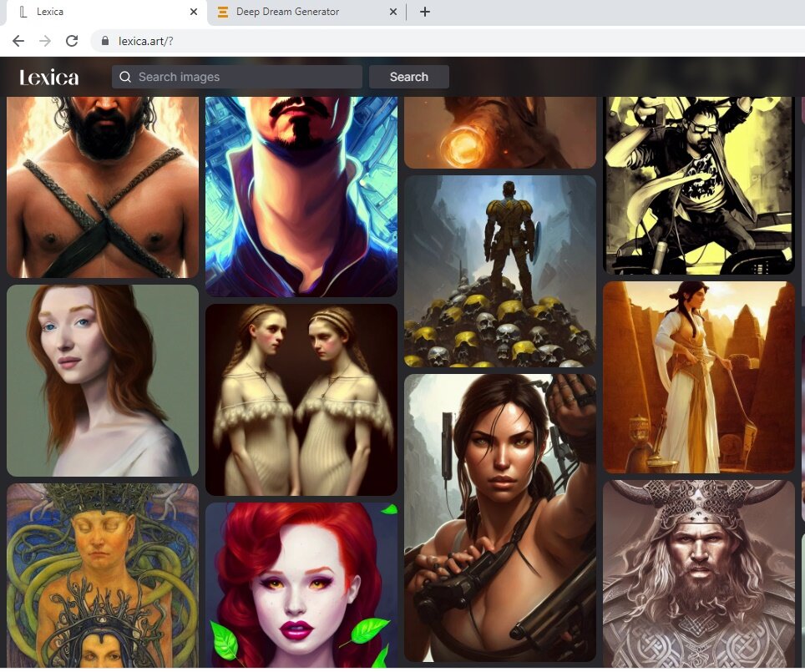The width and height of the screenshot is (805, 672).
Task: Click the browser forward arrow
Action: tap(45, 41)
